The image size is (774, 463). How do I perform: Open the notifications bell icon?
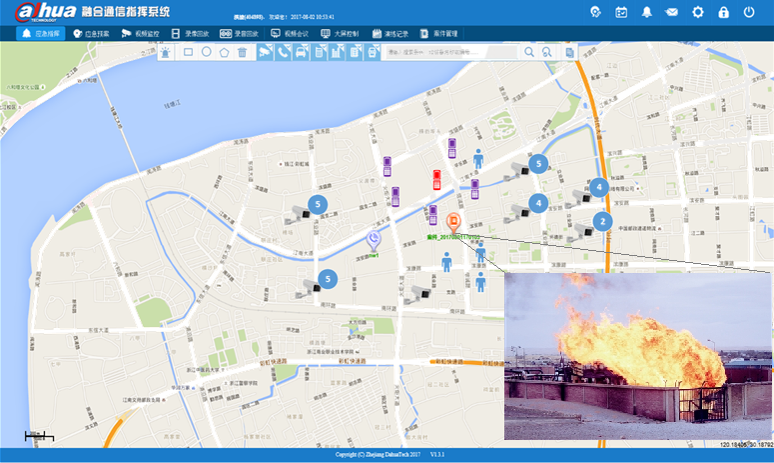647,12
